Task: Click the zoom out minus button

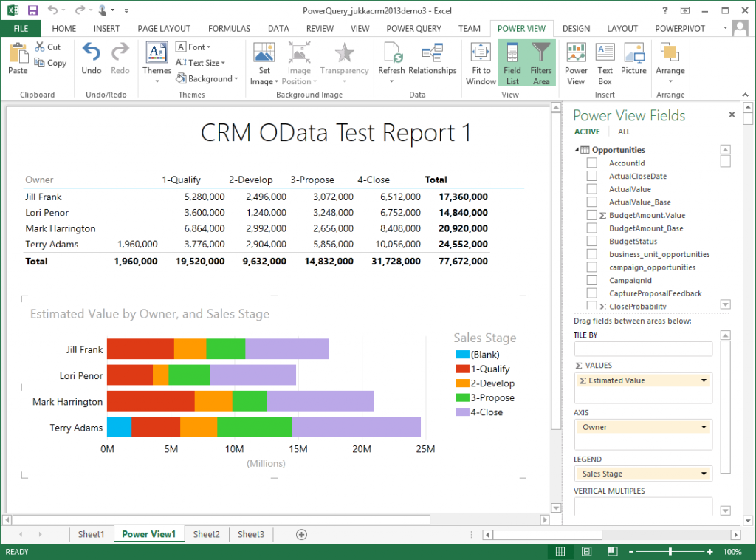Action: click(x=630, y=551)
